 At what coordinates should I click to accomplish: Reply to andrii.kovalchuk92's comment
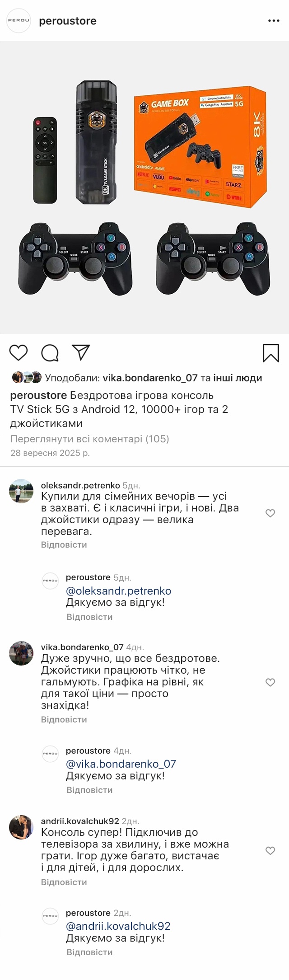point(64,882)
